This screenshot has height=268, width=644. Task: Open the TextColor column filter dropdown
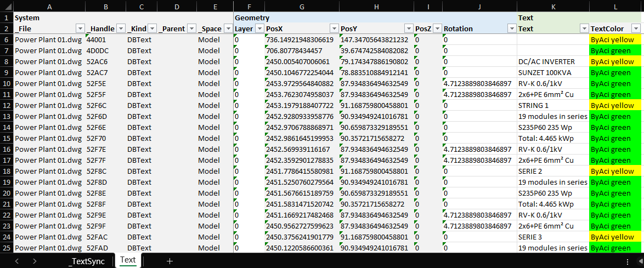pyautogui.click(x=636, y=28)
